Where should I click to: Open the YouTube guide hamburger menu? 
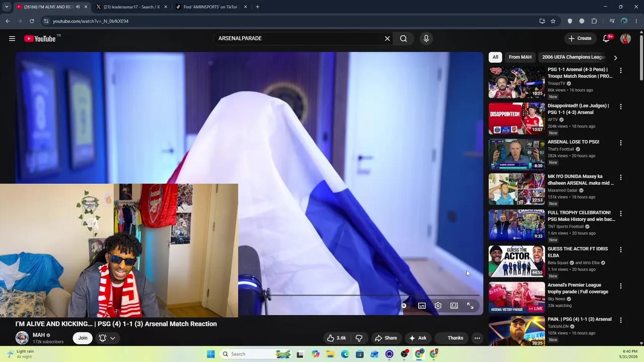pos(12,39)
